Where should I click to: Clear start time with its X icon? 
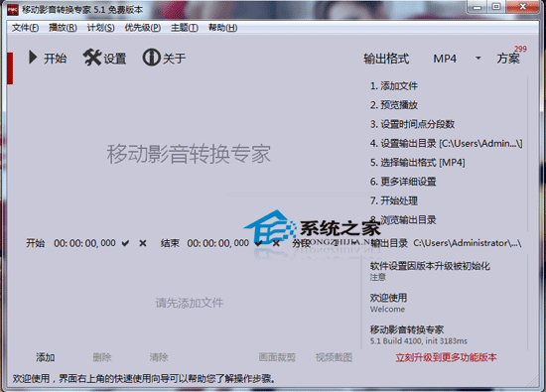coord(143,243)
